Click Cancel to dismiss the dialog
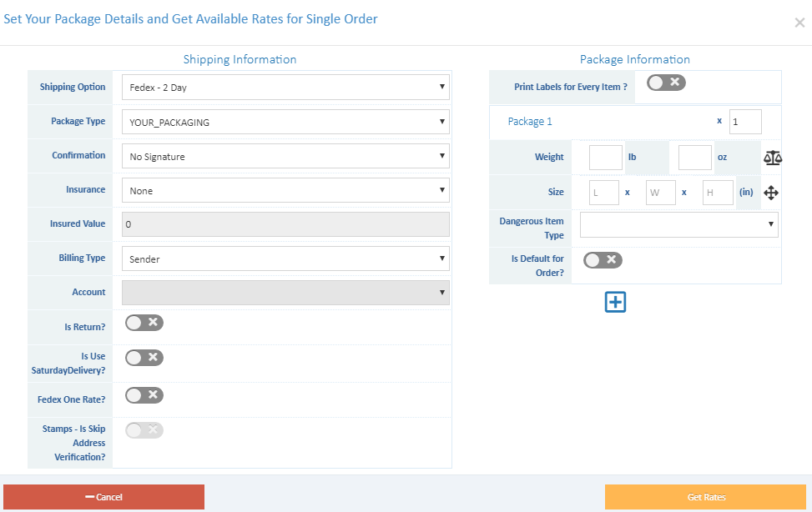This screenshot has height=512, width=812. click(x=104, y=496)
